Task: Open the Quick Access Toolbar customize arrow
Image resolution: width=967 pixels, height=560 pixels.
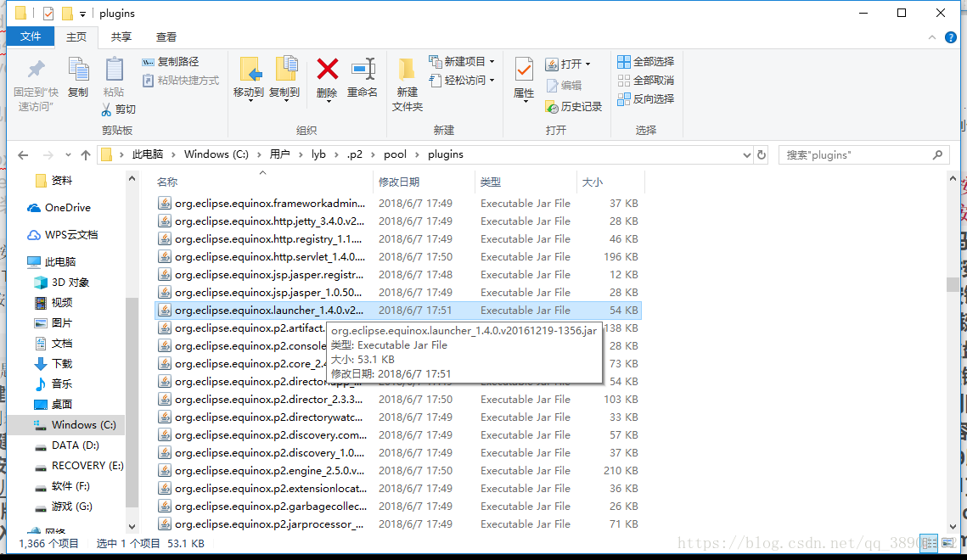Action: pos(82,14)
